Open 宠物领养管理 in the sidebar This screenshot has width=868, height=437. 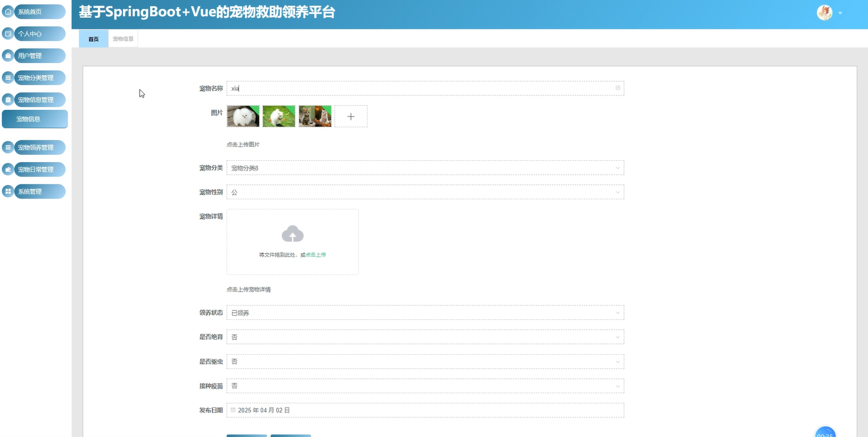pos(35,147)
